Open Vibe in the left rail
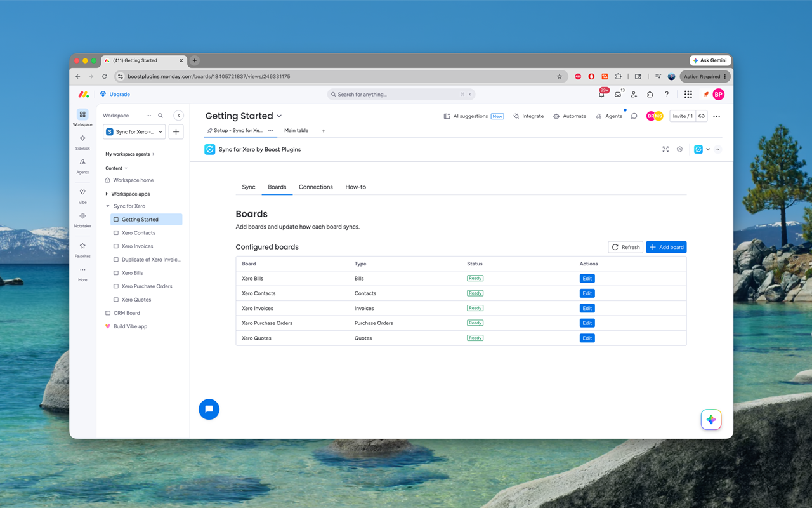812x508 pixels. [82, 192]
